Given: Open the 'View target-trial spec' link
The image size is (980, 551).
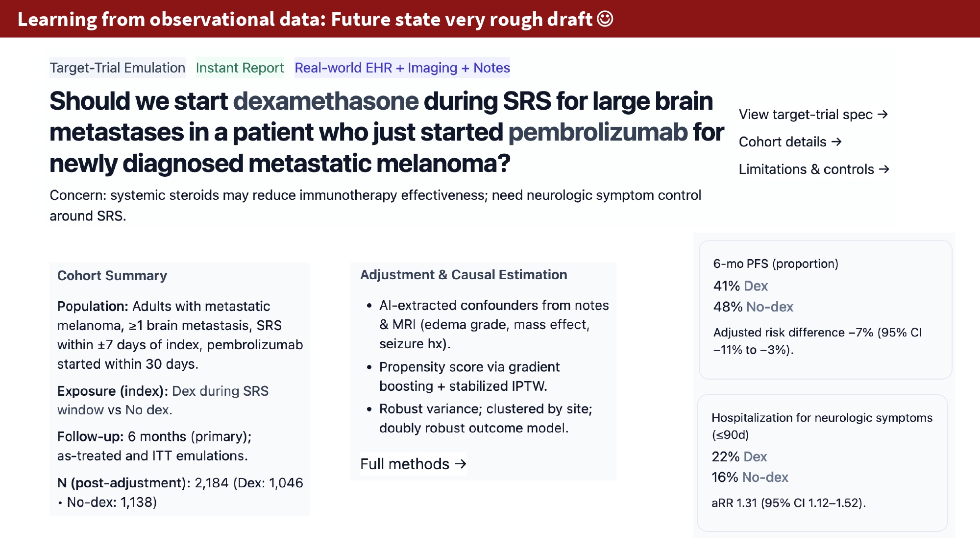Looking at the screenshot, I should tap(806, 114).
